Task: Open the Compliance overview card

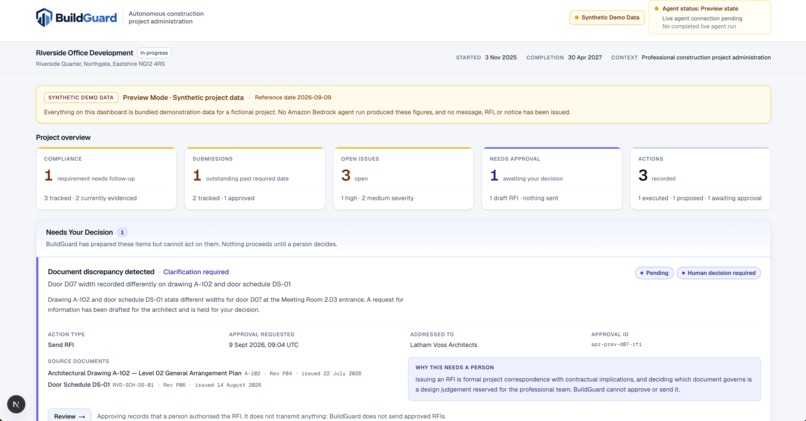Action: 106,178
